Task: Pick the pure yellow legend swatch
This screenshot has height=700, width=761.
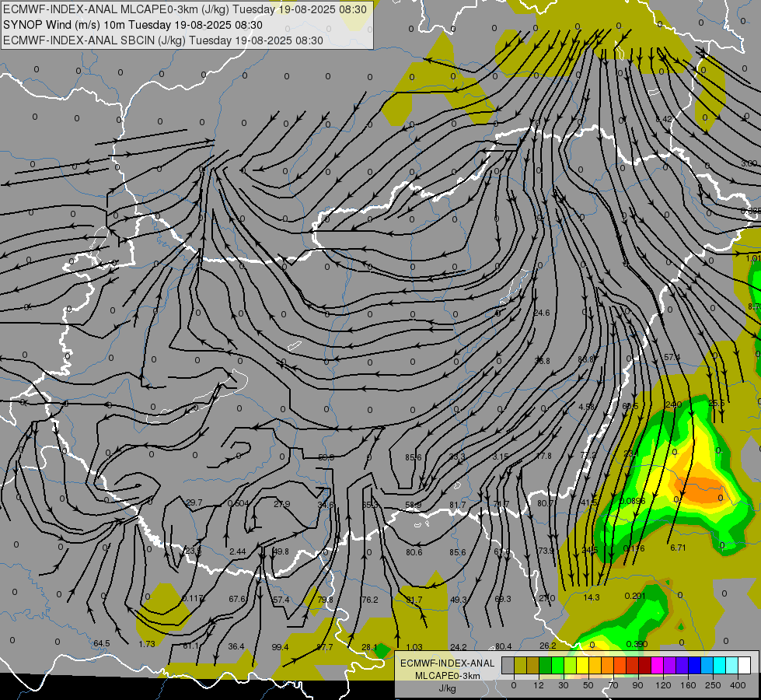Action: pos(583,665)
